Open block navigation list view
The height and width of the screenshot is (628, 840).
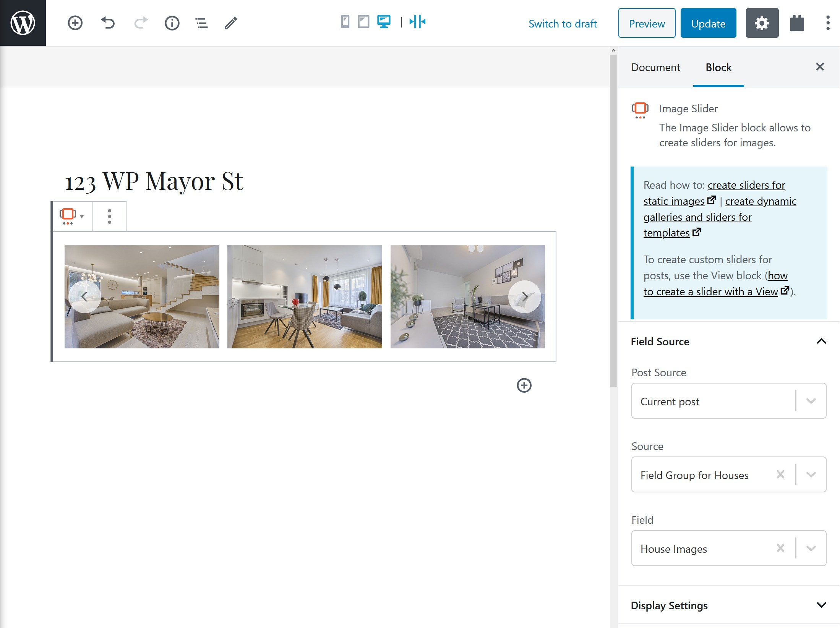[x=201, y=23]
